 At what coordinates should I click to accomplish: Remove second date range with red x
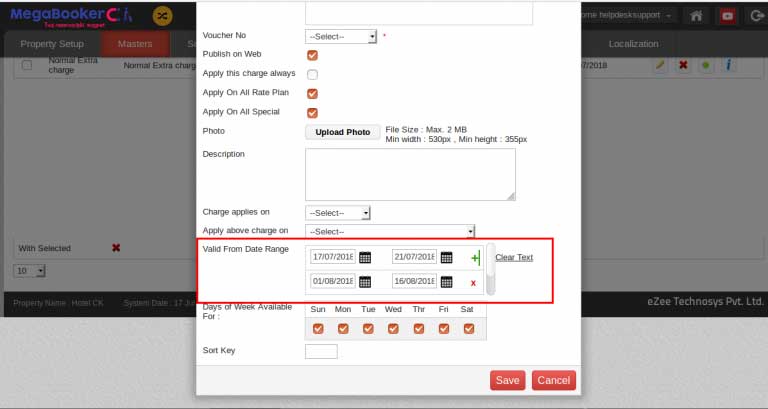click(473, 283)
